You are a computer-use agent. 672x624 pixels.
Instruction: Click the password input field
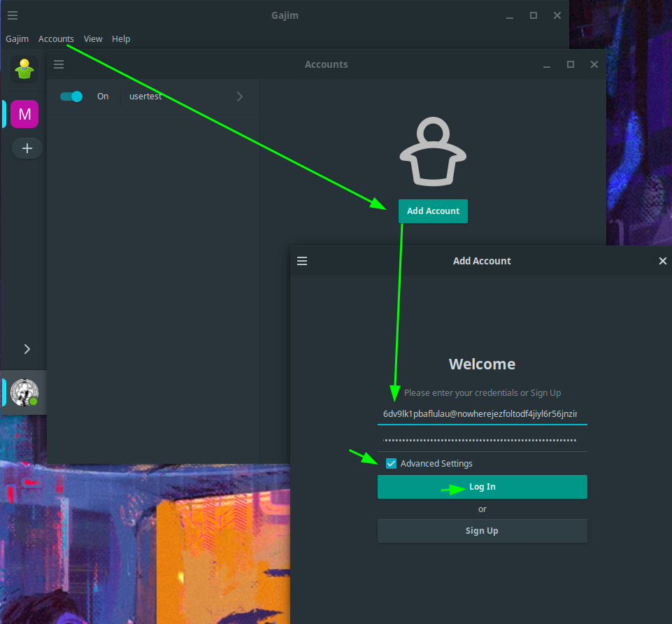pyautogui.click(x=482, y=441)
